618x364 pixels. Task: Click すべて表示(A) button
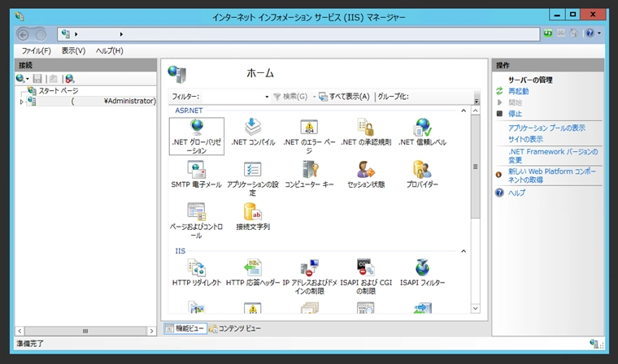point(344,97)
